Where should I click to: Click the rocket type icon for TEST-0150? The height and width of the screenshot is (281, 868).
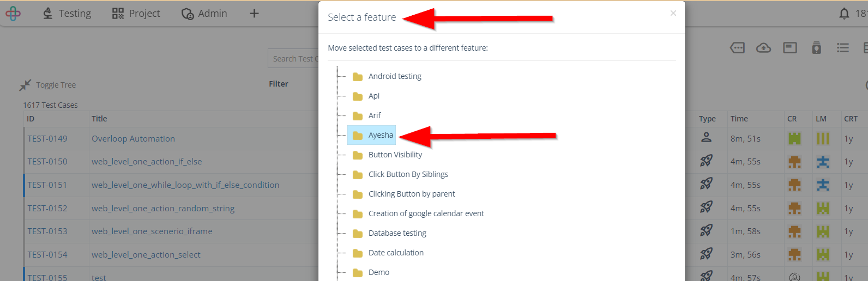pyautogui.click(x=706, y=161)
